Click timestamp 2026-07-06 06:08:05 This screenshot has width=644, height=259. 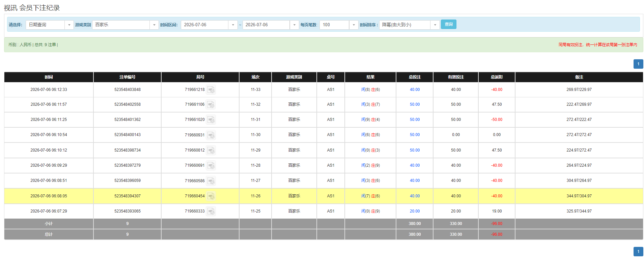[x=49, y=196]
